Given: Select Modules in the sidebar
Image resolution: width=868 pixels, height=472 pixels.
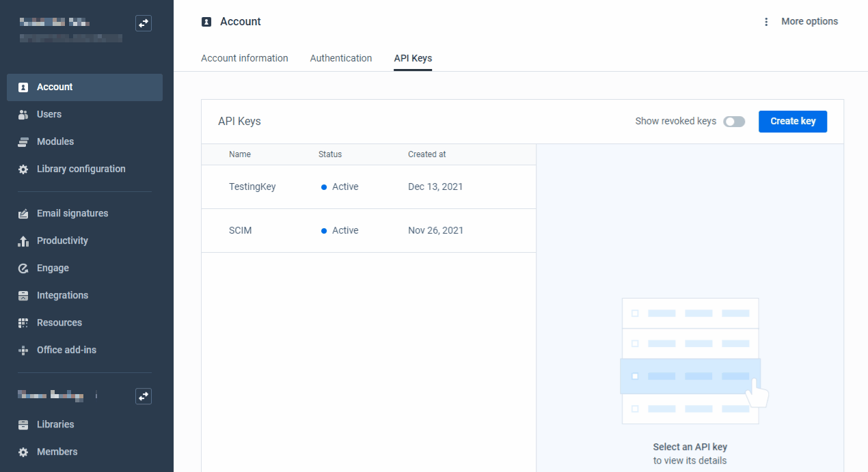Looking at the screenshot, I should coord(55,141).
